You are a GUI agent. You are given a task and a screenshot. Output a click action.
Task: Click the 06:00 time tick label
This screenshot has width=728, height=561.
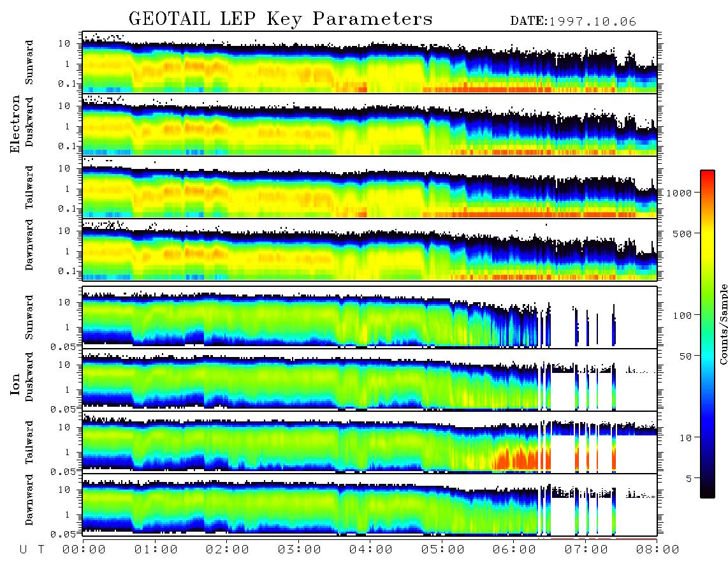[514, 550]
